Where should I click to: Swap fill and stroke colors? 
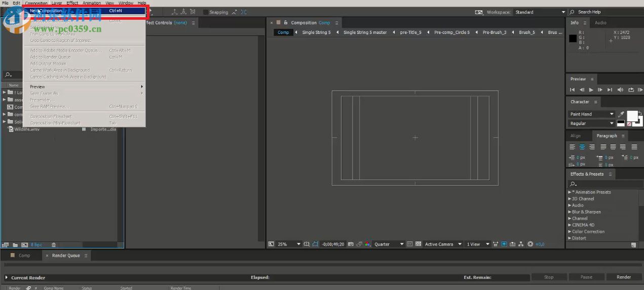(x=640, y=113)
